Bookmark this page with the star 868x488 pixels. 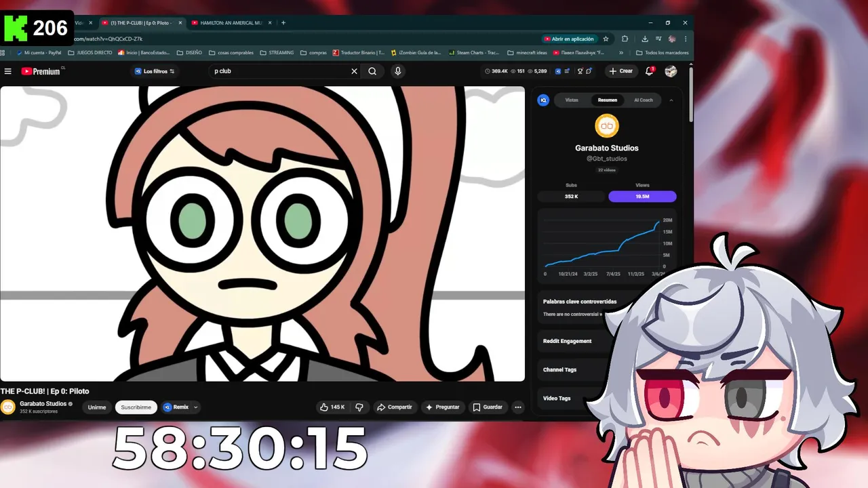click(606, 39)
